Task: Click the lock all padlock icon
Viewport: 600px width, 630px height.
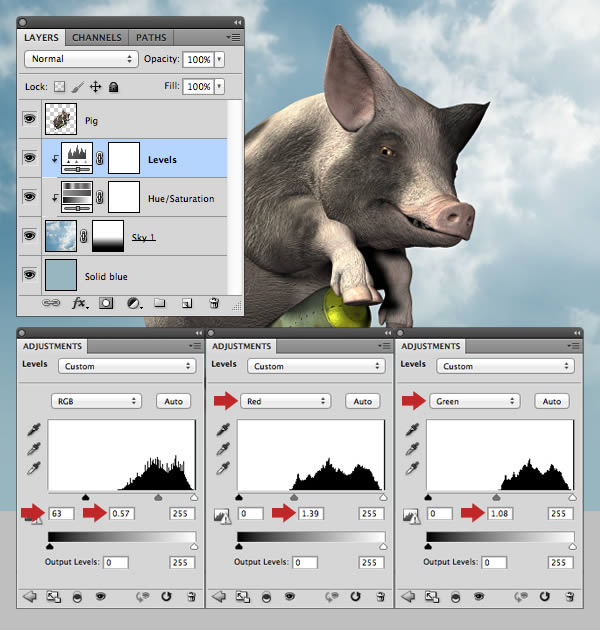Action: [113, 87]
